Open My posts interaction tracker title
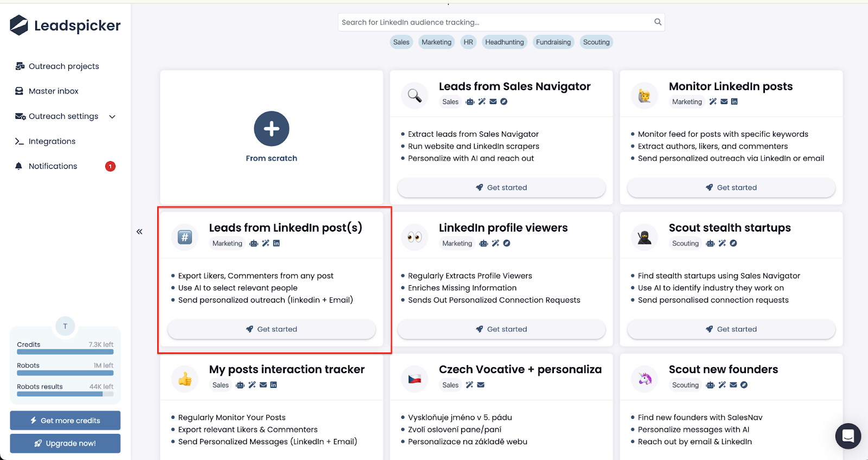Viewport: 868px width, 460px height. (x=287, y=369)
